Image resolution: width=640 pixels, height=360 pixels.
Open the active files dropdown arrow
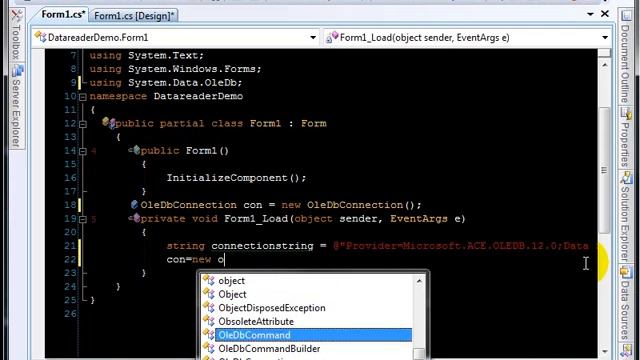pos(590,14)
